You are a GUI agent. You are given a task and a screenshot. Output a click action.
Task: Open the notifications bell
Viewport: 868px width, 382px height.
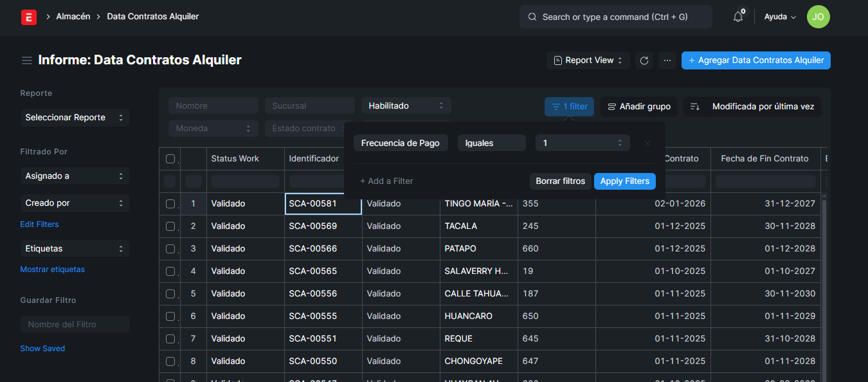tap(738, 17)
